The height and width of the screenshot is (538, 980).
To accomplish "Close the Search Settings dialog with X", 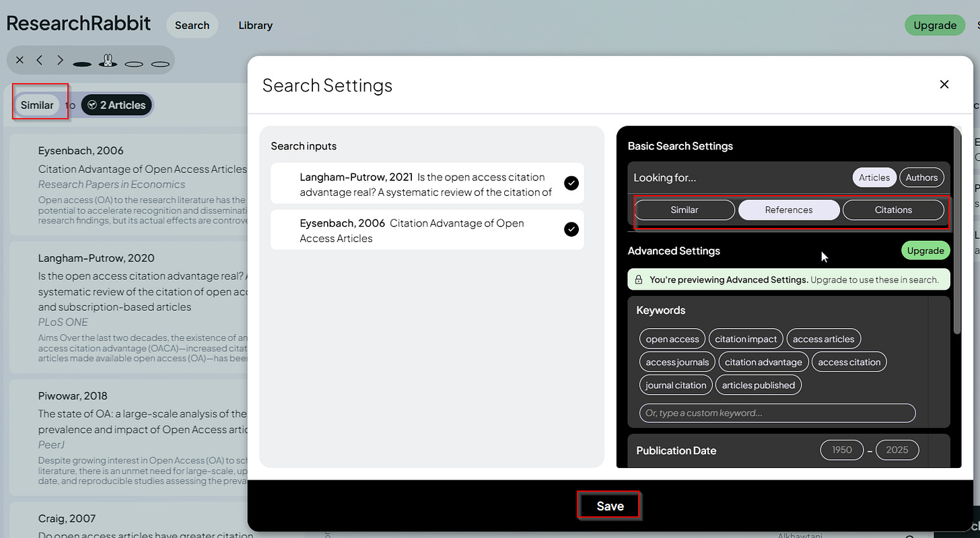I will tap(944, 84).
